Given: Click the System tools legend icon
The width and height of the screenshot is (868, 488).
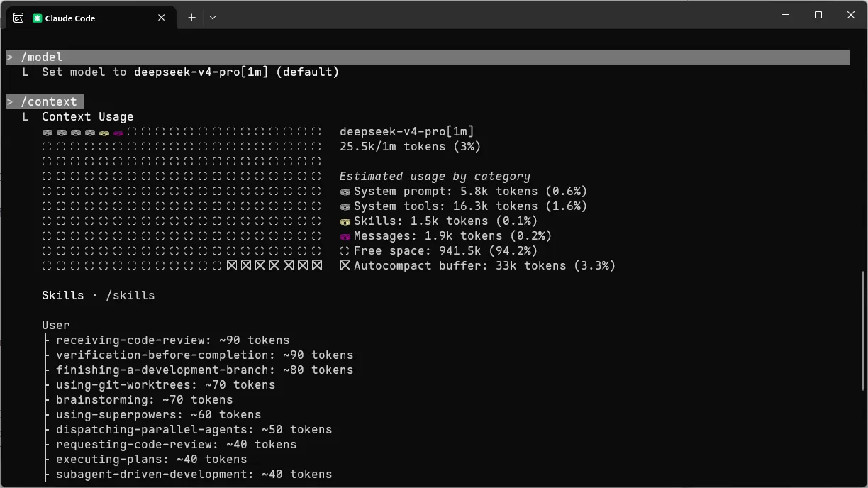Looking at the screenshot, I should pyautogui.click(x=345, y=207).
